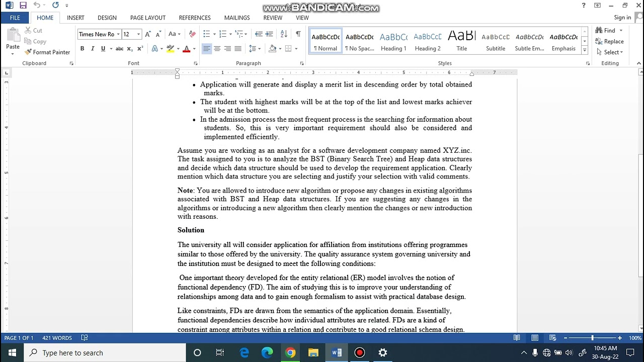Screen dimensions: 644x362
Task: Redo the last action
Action: (x=55, y=6)
